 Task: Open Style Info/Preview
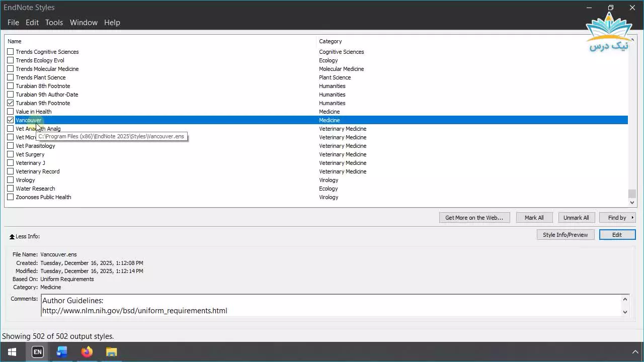[x=566, y=235]
